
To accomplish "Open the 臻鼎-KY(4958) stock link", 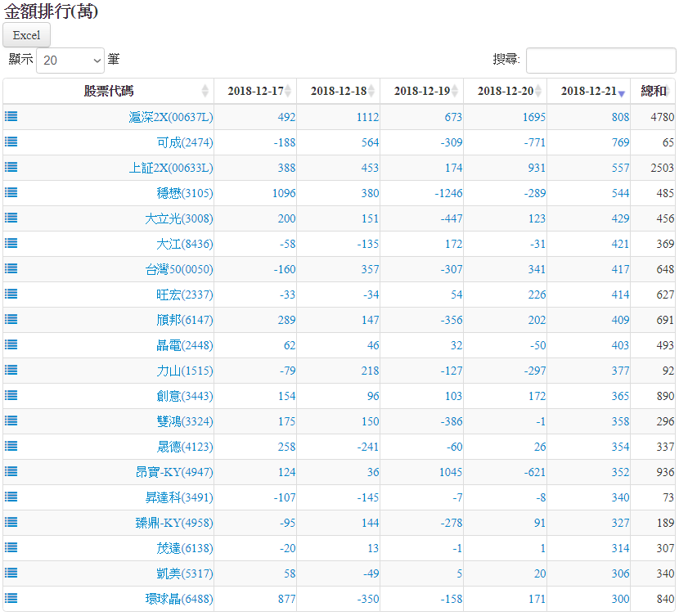I will (x=176, y=523).
